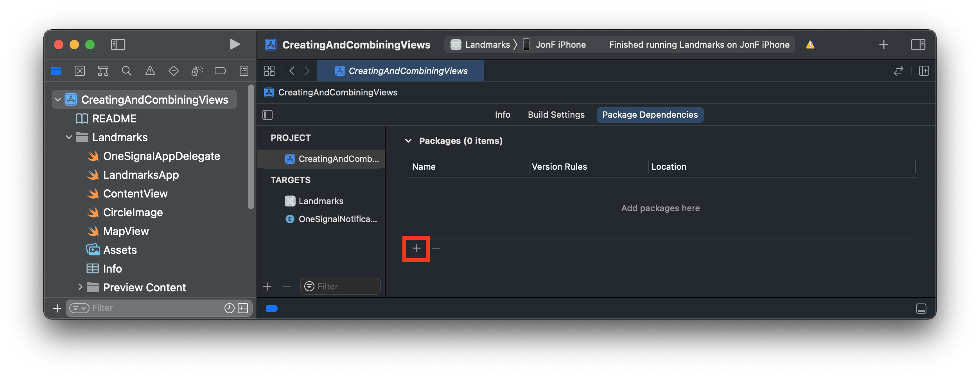Screen dimensions: 980x377
Task: Toggle the navigator sidebar in the toolbar
Action: (118, 45)
